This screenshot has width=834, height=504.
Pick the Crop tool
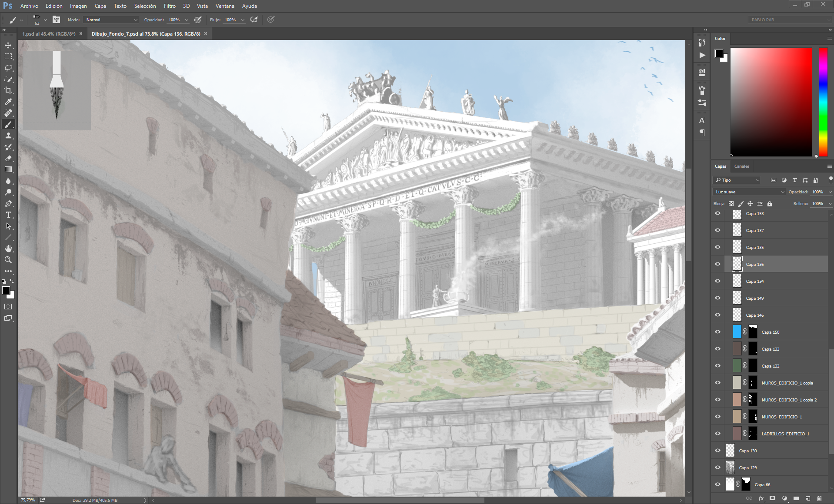pos(8,90)
